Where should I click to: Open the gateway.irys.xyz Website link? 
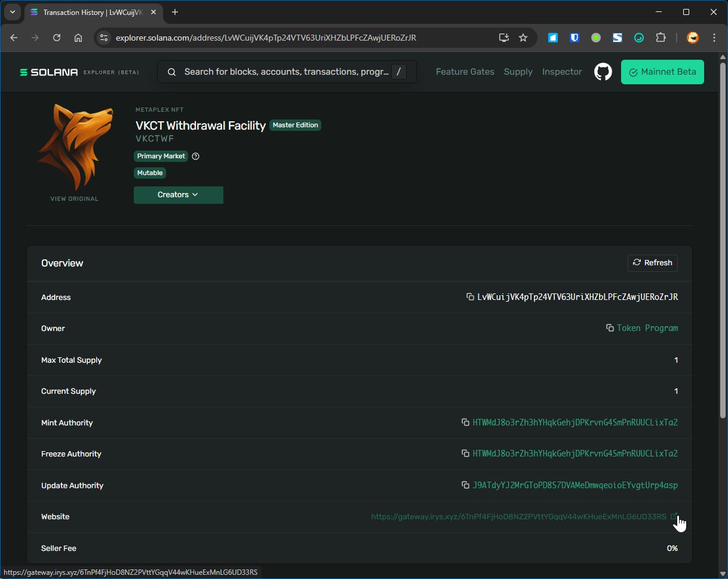coord(518,517)
